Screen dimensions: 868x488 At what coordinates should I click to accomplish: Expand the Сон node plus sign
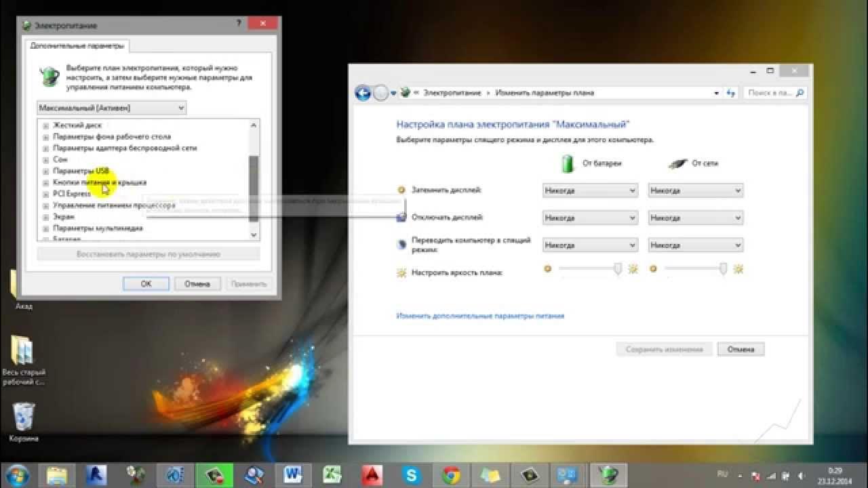pyautogui.click(x=46, y=160)
